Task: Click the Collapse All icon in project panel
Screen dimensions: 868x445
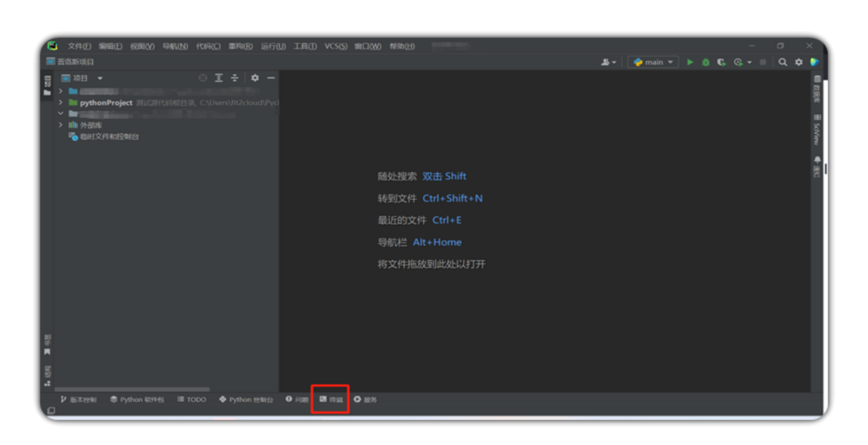Action: tap(235, 78)
